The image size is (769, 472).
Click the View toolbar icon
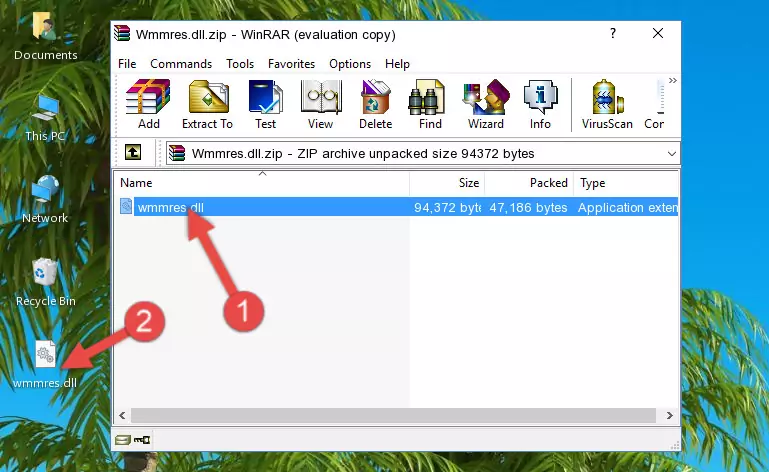click(x=321, y=105)
